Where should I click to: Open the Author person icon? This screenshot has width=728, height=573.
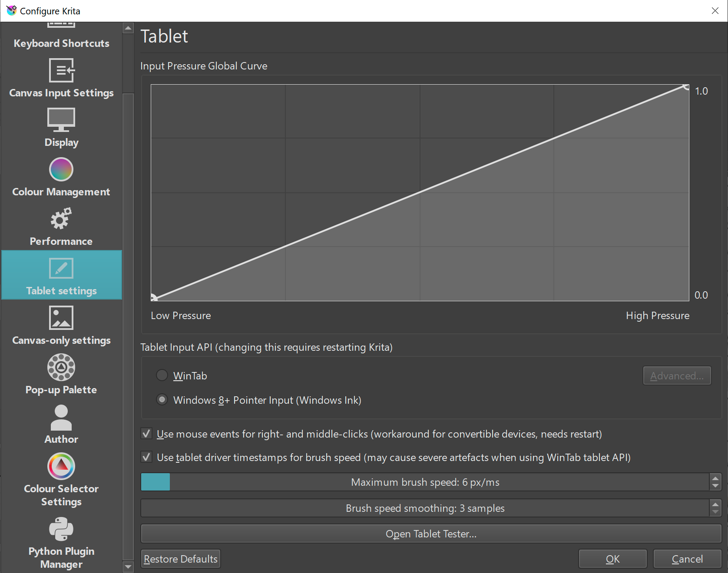pyautogui.click(x=61, y=417)
